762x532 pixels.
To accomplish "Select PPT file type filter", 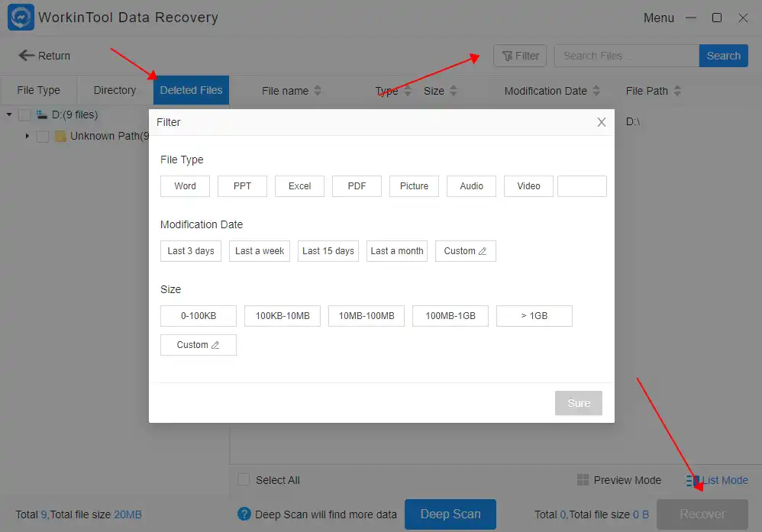I will click(242, 186).
